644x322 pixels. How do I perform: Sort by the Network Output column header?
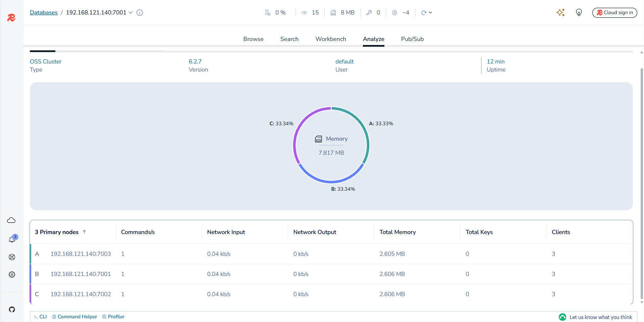tap(315, 232)
